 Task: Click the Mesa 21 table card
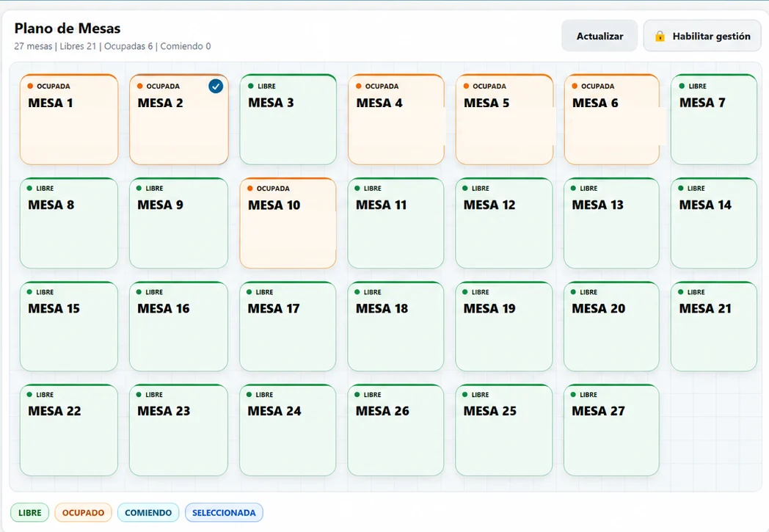click(714, 327)
